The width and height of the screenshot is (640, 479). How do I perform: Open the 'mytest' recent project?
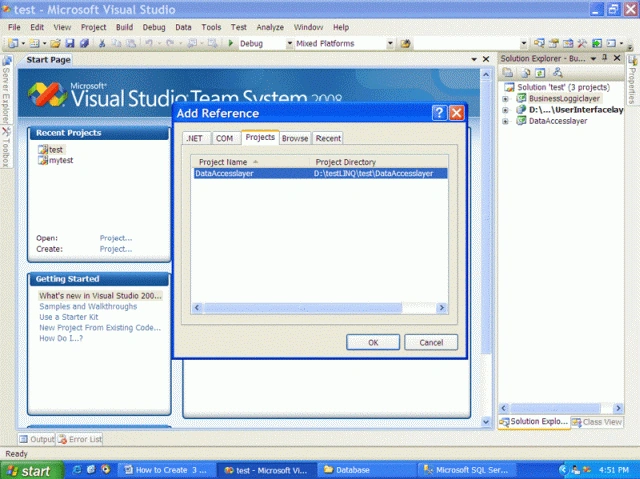pyautogui.click(x=61, y=160)
